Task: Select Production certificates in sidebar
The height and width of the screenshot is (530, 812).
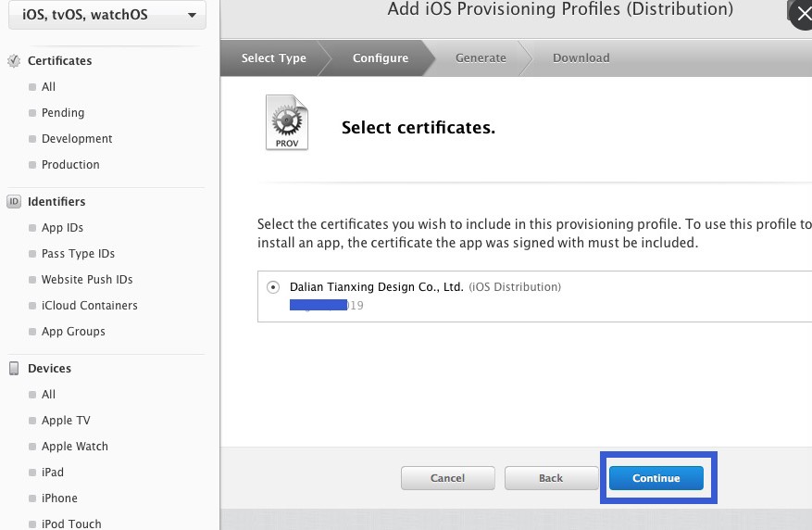Action: (70, 165)
